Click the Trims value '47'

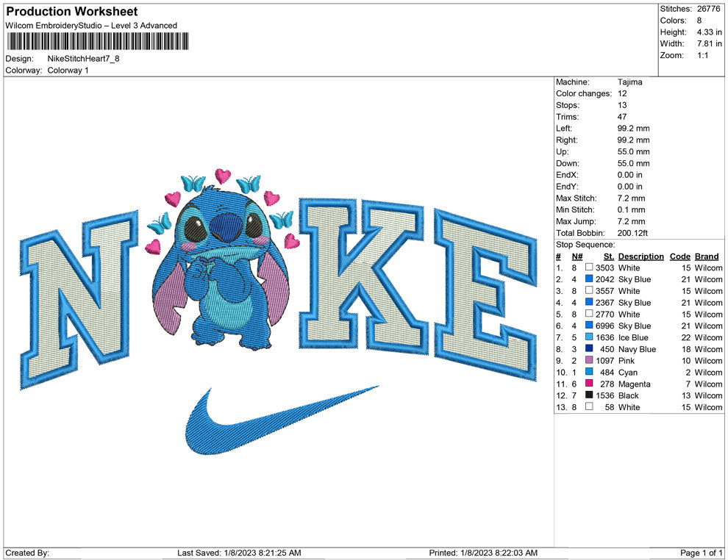coord(622,117)
